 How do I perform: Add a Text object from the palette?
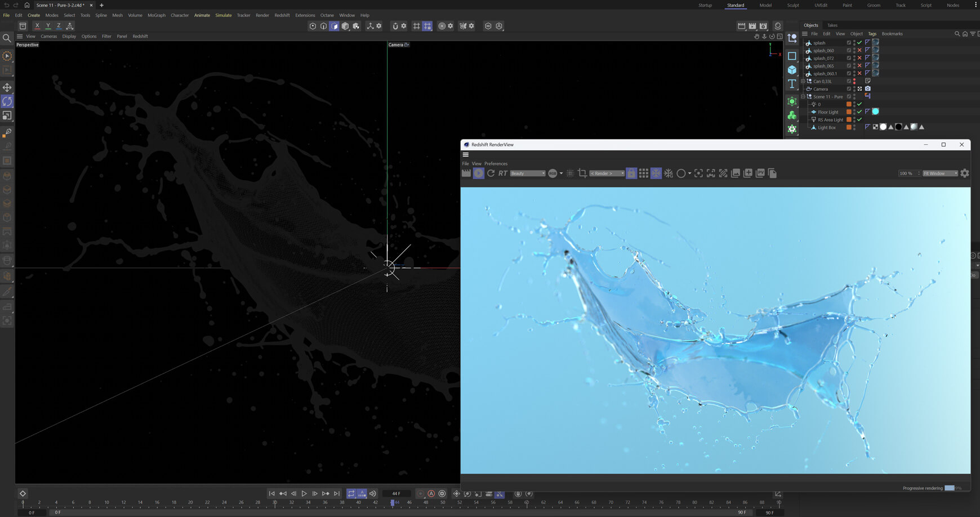pos(792,84)
